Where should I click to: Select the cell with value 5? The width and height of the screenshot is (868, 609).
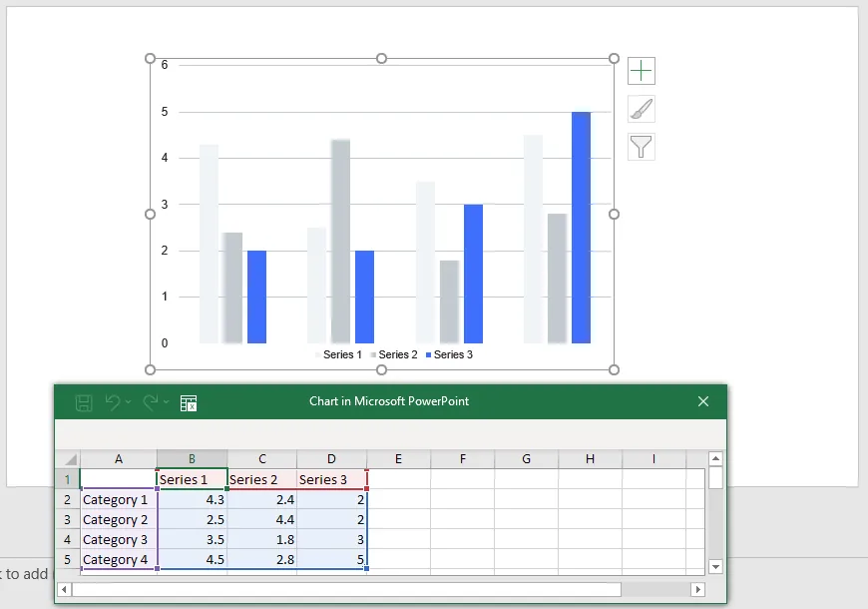coord(331,560)
